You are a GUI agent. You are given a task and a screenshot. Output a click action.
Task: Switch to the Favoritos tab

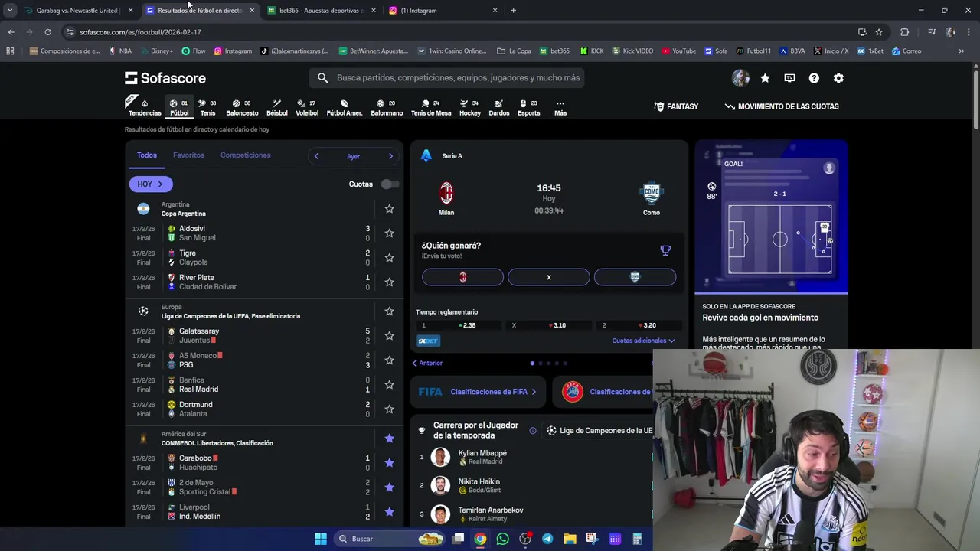(188, 155)
